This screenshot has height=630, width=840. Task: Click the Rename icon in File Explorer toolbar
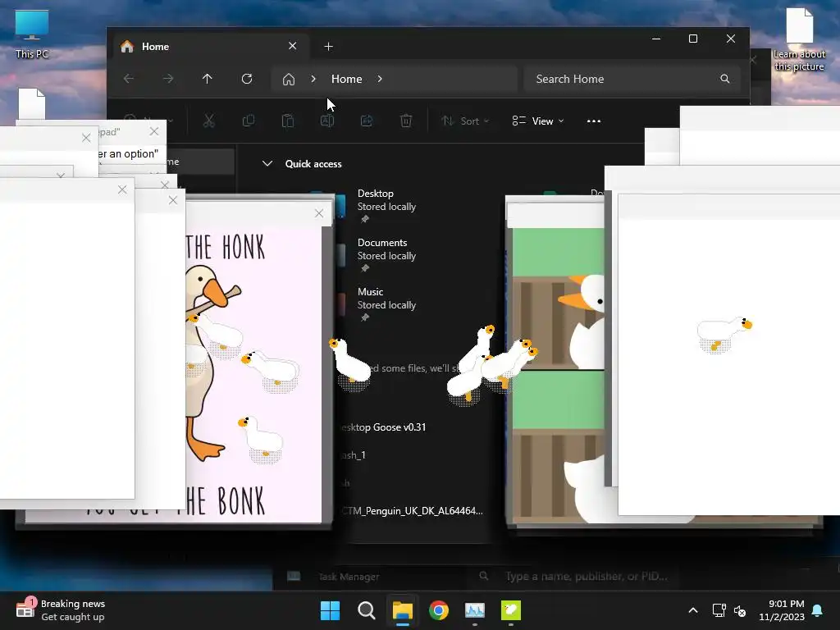click(327, 121)
